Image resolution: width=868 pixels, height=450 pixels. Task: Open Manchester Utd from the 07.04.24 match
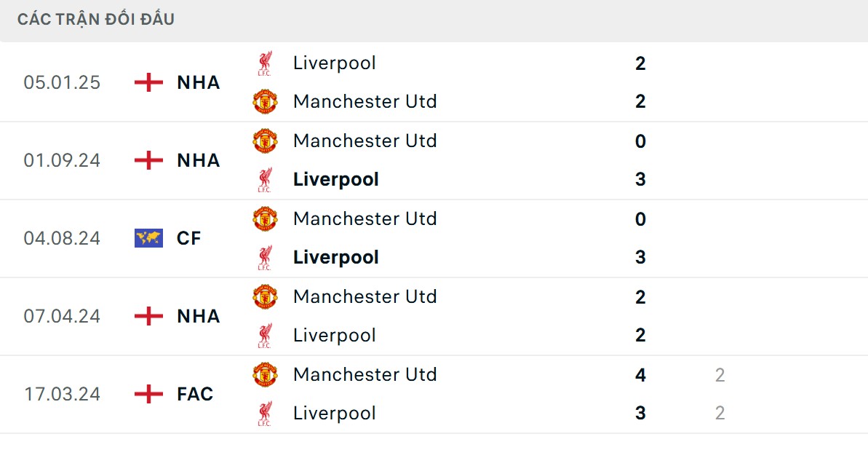[365, 296]
